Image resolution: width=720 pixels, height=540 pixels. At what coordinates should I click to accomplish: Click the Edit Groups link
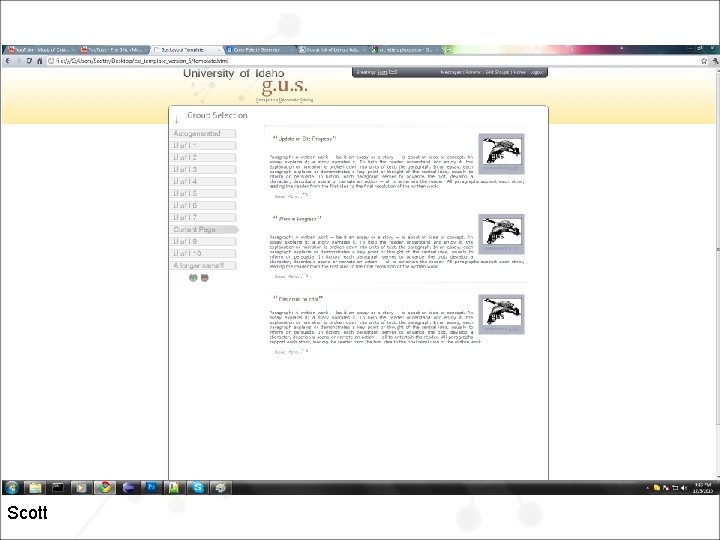[498, 72]
